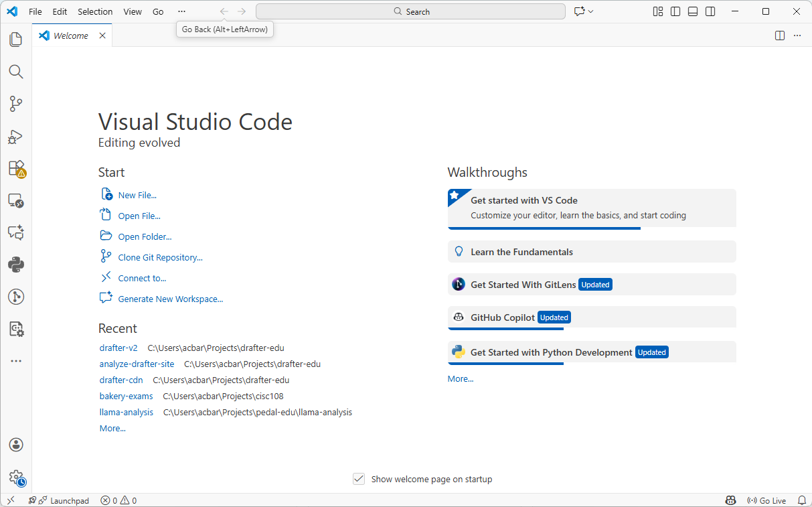Viewport: 812px width, 507px height.
Task: Open the Copilot chevron dropdown in title bar
Action: pos(590,11)
